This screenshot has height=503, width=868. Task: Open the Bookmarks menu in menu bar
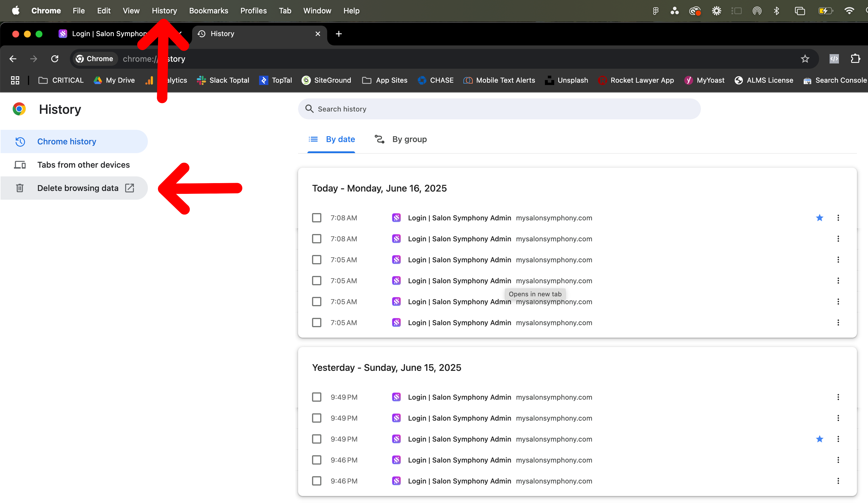pyautogui.click(x=208, y=11)
